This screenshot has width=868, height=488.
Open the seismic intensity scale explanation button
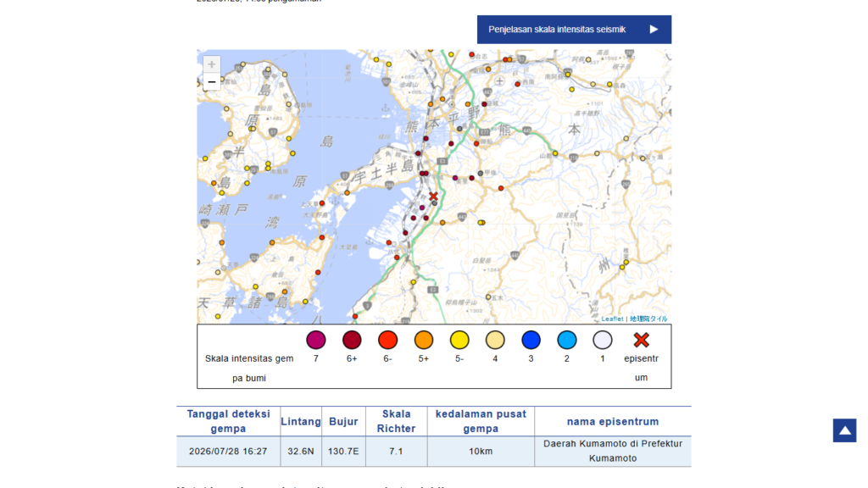tap(574, 30)
